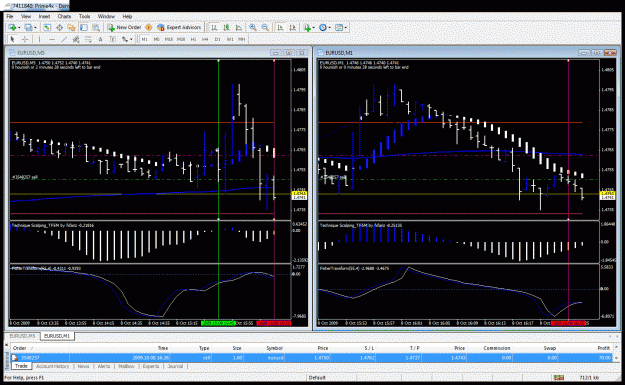Click the connection status bars icon
Screen dimensions: 625x385
click(559, 377)
